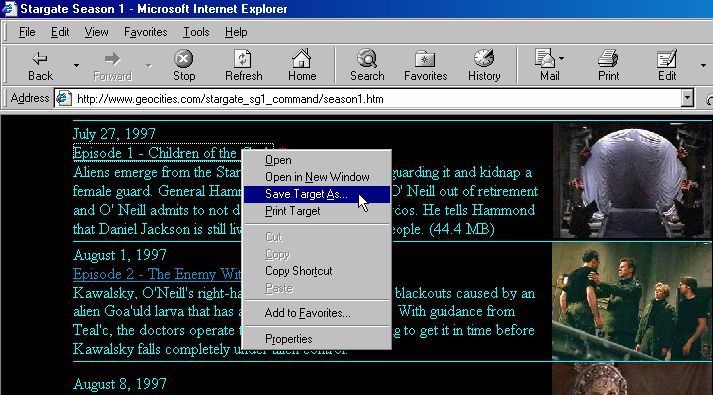Viewport: 713px width, 395px height.
Task: Follow Episode 2 - The Enemy Within link
Action: coord(157,274)
